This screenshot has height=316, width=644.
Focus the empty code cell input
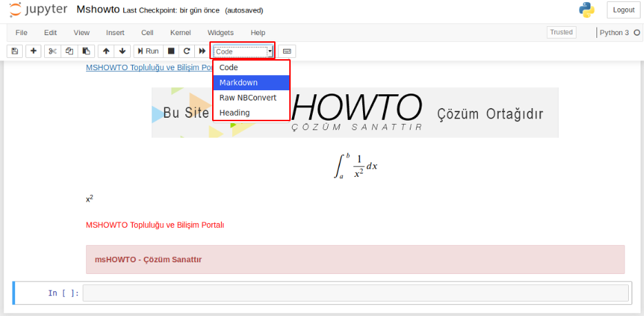pyautogui.click(x=355, y=293)
